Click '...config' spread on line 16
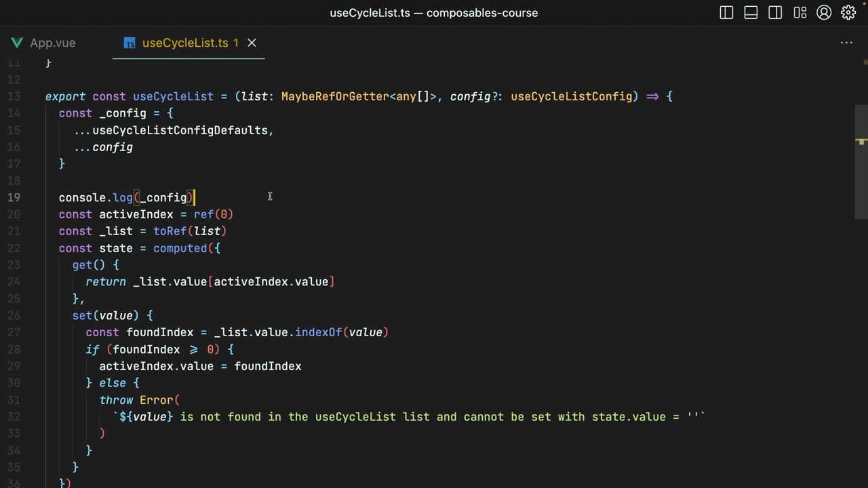The image size is (868, 488). coord(102,147)
